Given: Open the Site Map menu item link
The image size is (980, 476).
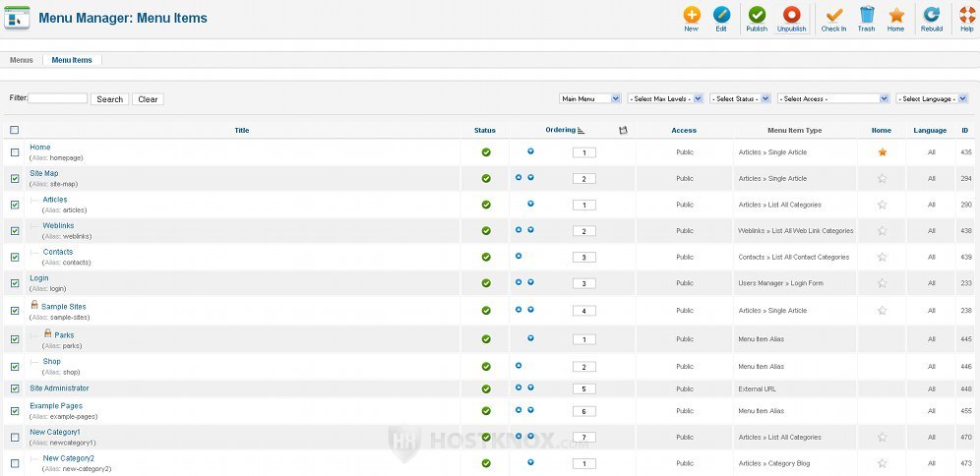Looking at the screenshot, I should [43, 173].
